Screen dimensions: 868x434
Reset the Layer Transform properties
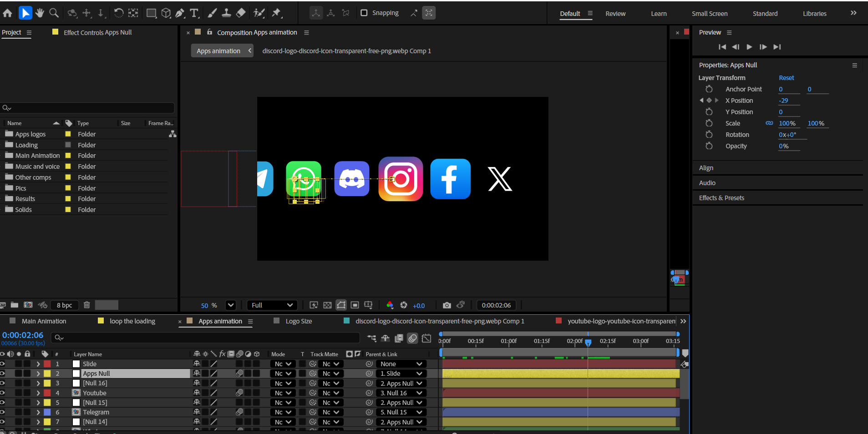coord(786,78)
